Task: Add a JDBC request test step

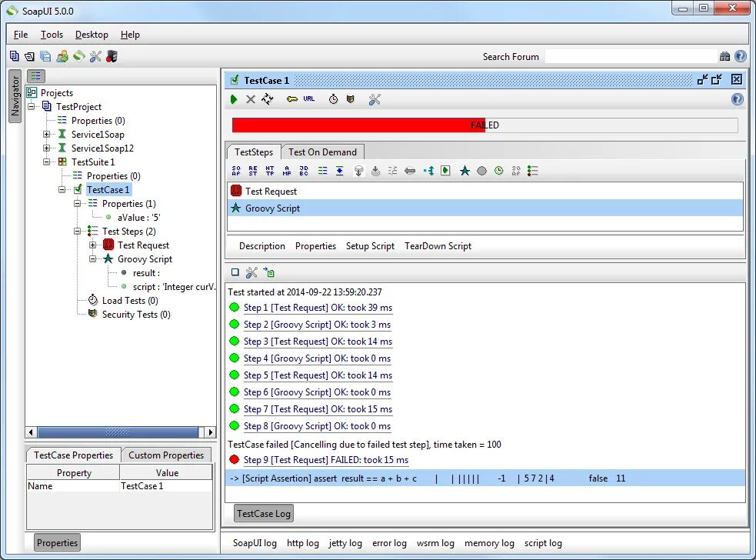Action: coord(304,171)
